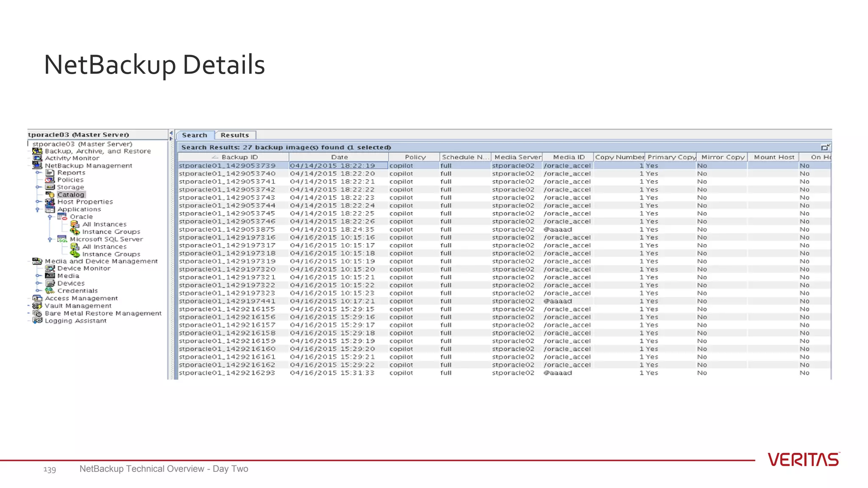Expand the Storage tree node

point(38,187)
